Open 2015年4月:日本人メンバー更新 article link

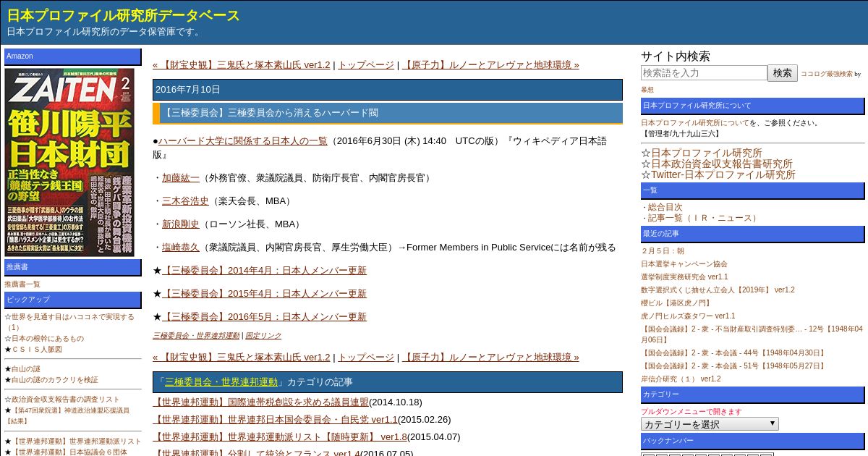point(264,293)
